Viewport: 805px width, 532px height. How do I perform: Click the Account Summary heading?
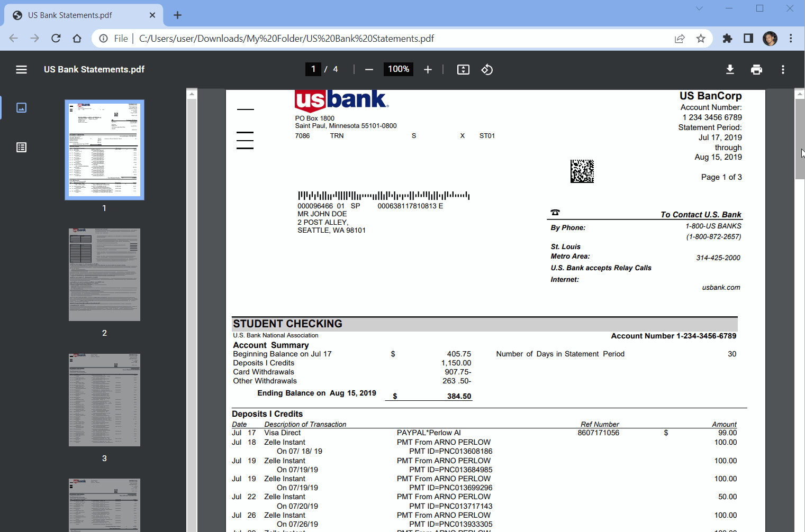pos(270,345)
